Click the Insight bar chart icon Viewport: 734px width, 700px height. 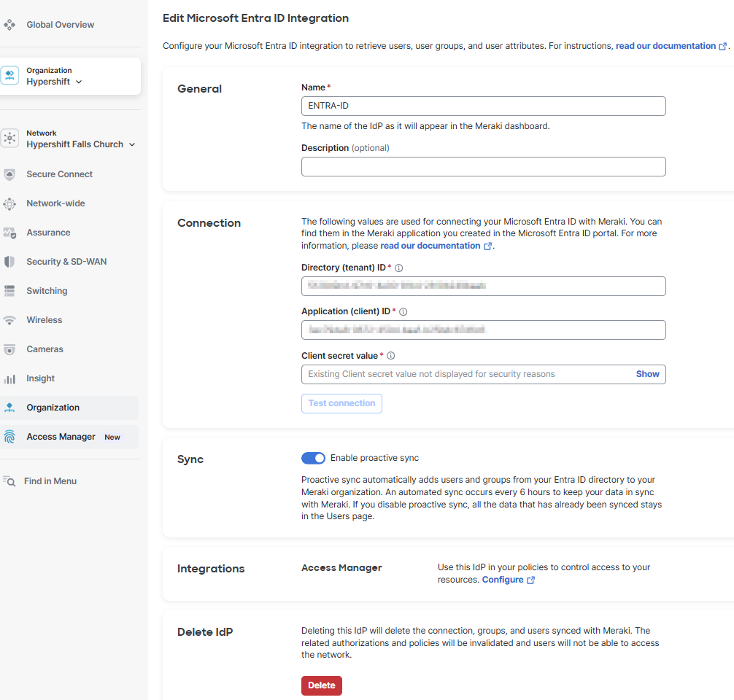click(9, 378)
